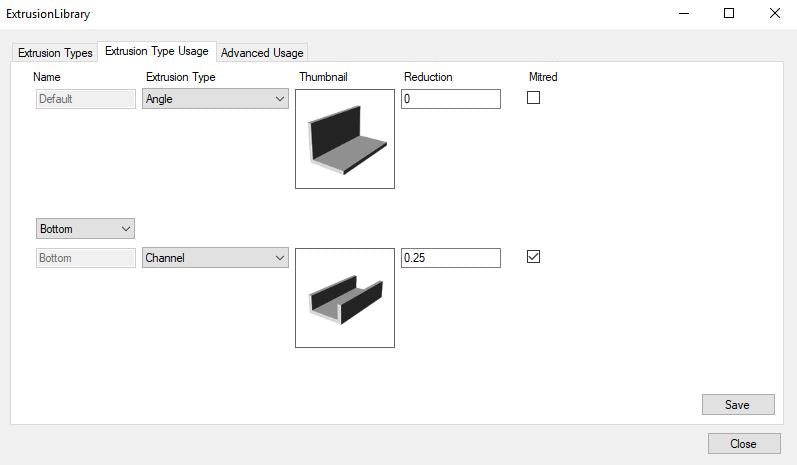Close the window using the title bar X
This screenshot has height=465, width=797.
[774, 14]
